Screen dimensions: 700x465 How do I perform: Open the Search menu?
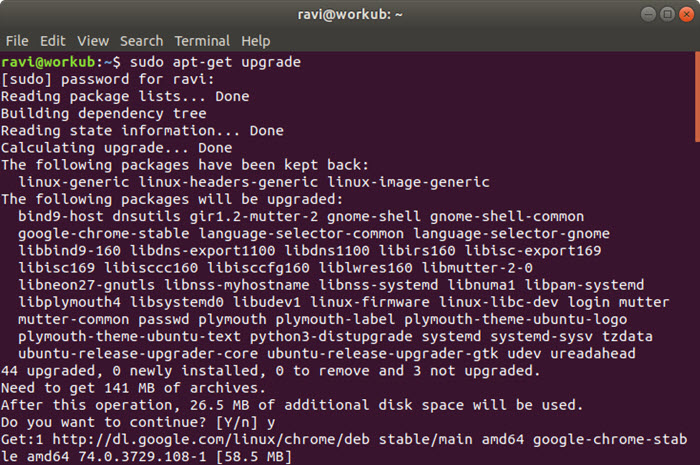pos(142,41)
